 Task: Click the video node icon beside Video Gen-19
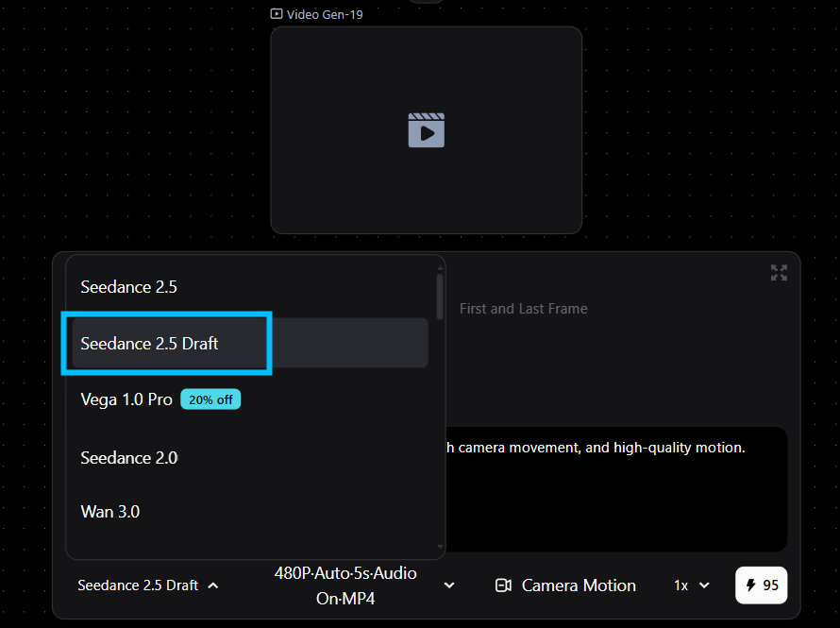pyautogui.click(x=277, y=14)
